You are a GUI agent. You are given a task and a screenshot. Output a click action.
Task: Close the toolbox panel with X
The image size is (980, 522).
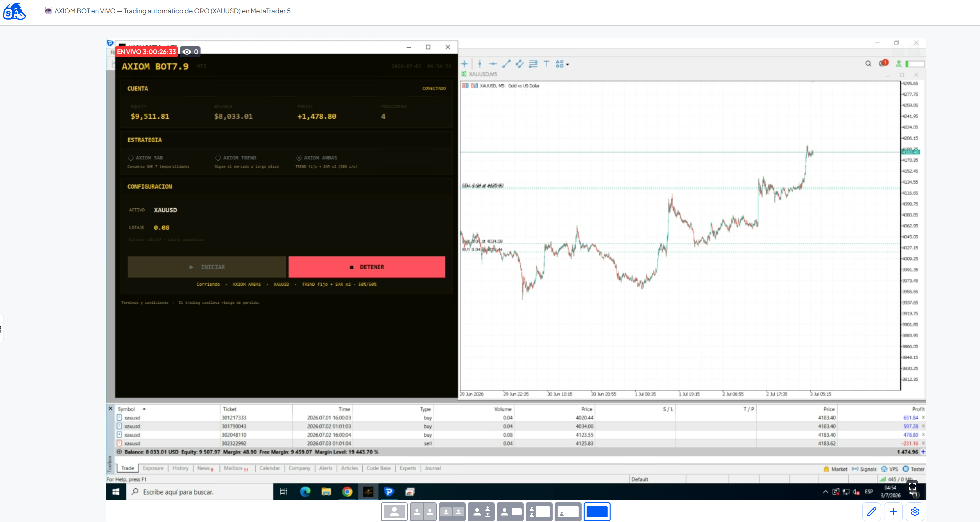(x=110, y=409)
